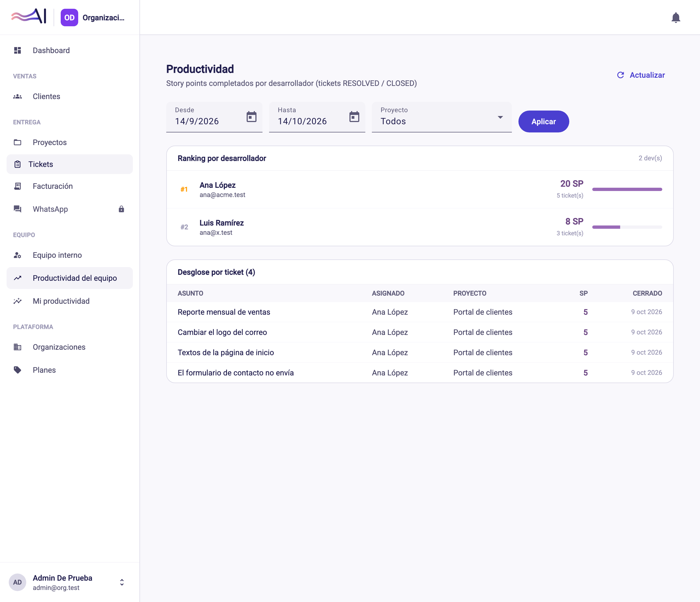
Task: Click the Dashboard grid icon
Action: 17,50
